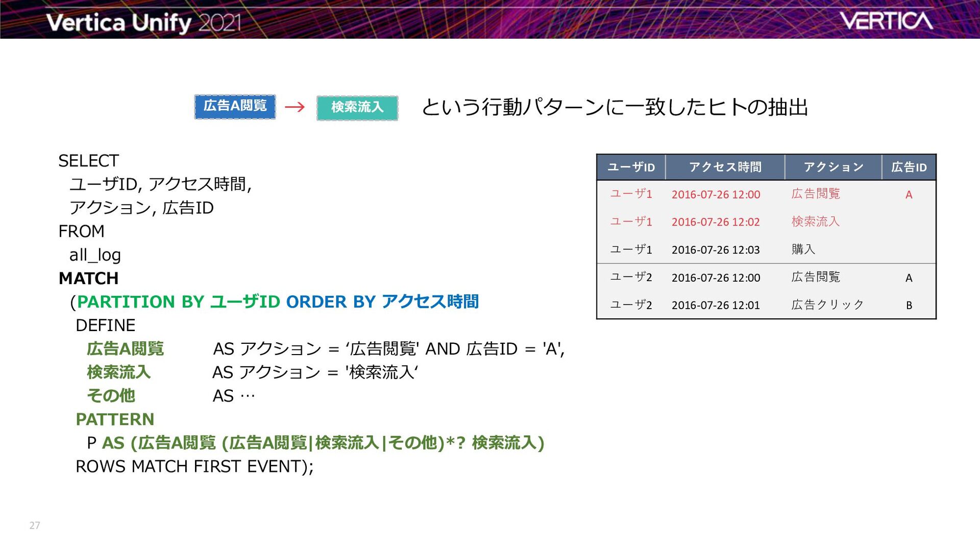The height and width of the screenshot is (551, 980).
Task: Click black 広告閲覧 cell for ユーザ2
Action: 816,277
